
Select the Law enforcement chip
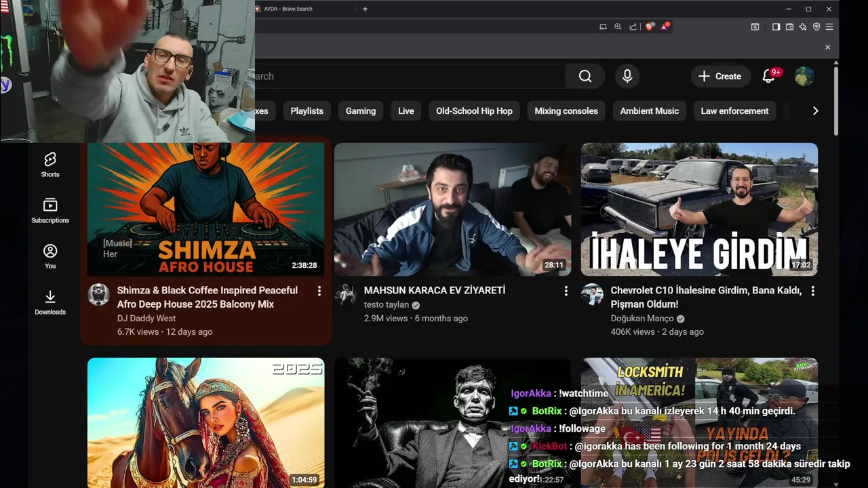(x=734, y=111)
